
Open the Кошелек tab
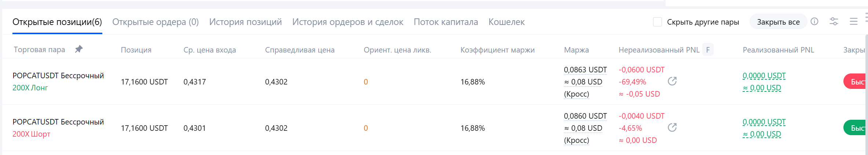[506, 22]
